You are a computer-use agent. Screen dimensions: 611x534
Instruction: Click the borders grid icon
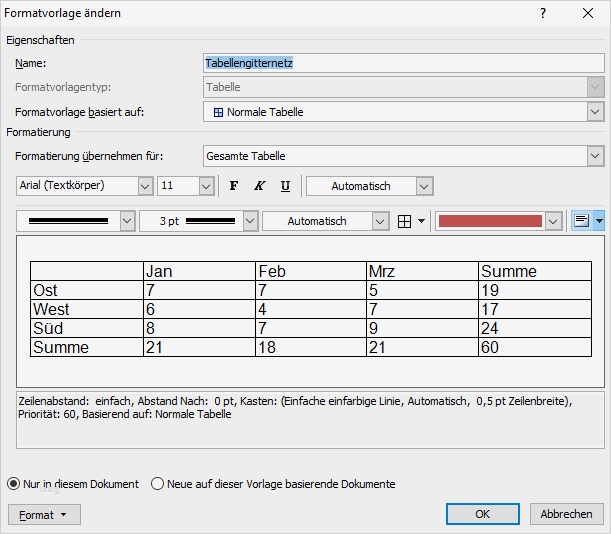[405, 221]
